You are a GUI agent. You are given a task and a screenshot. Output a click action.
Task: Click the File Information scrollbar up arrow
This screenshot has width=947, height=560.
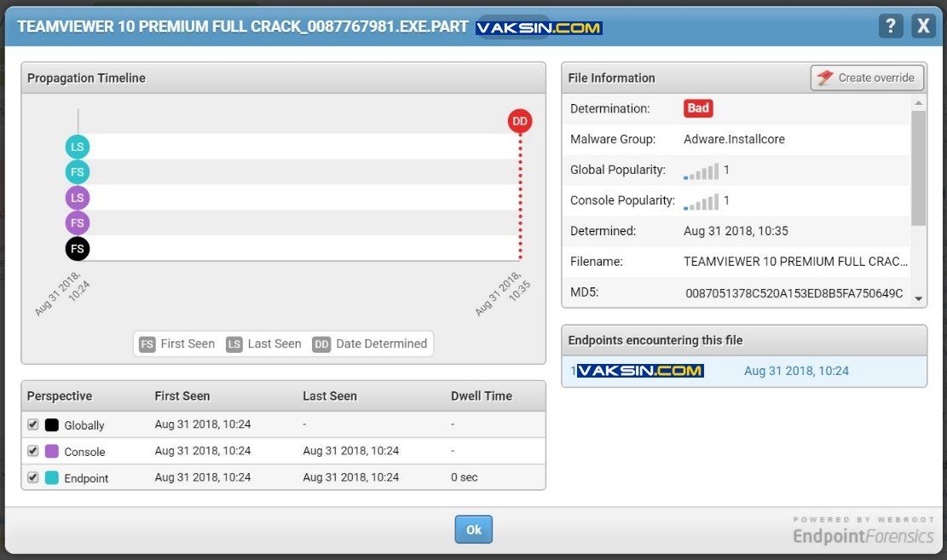pyautogui.click(x=919, y=103)
